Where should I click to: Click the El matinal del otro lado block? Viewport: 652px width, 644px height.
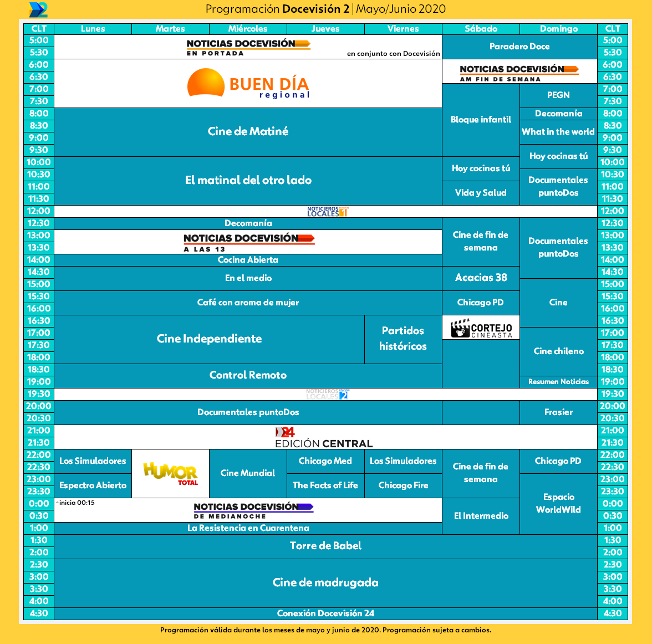[x=248, y=181]
